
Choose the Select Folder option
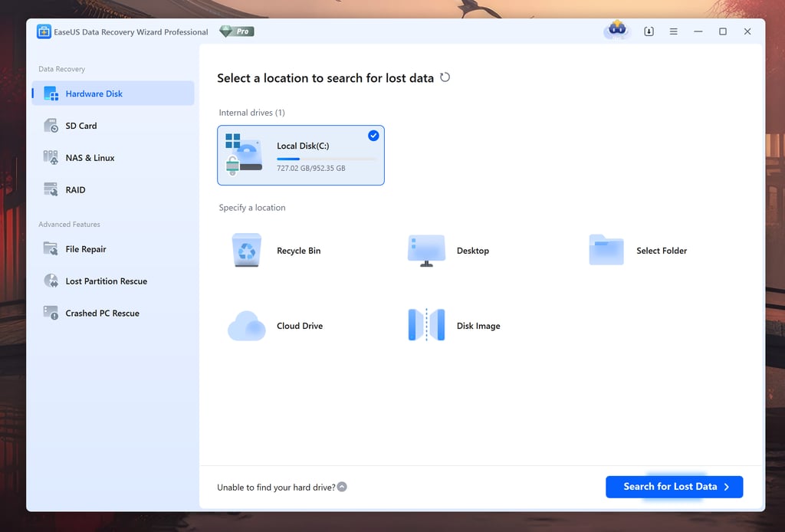[x=662, y=251]
